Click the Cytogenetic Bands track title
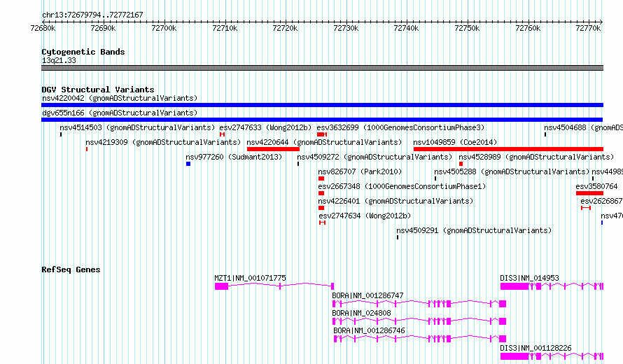623x364 pixels. [83, 52]
